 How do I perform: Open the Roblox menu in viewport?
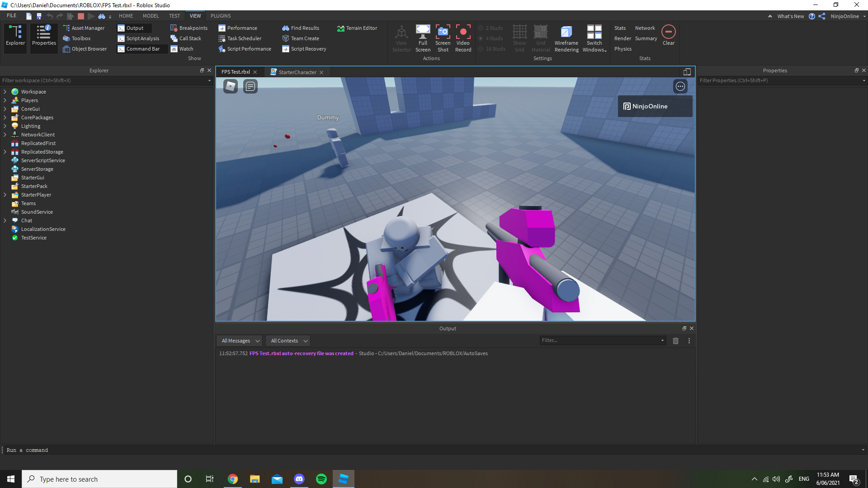pyautogui.click(x=231, y=86)
